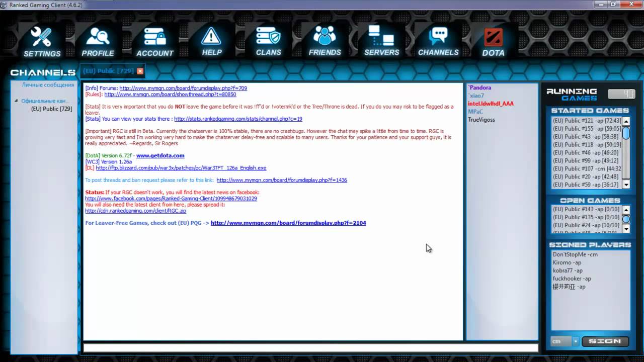Viewport: 644px width, 362px height.
Task: Switch to the (EU) Public [729] chat tab
Action: point(108,71)
